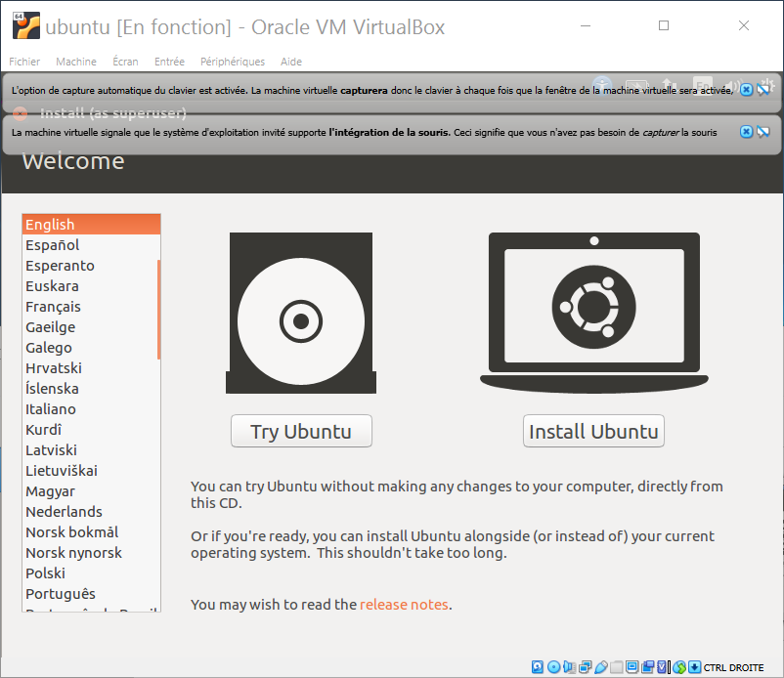Dismiss the mouse integration notification
Image resolution: width=784 pixels, height=678 pixels.
click(746, 132)
